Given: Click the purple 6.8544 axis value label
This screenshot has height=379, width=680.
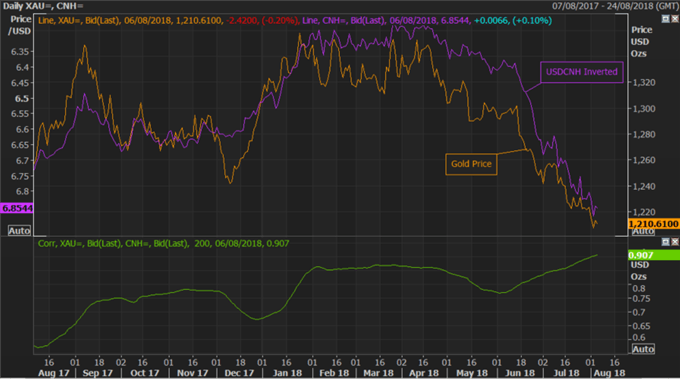Looking at the screenshot, I should pos(17,208).
